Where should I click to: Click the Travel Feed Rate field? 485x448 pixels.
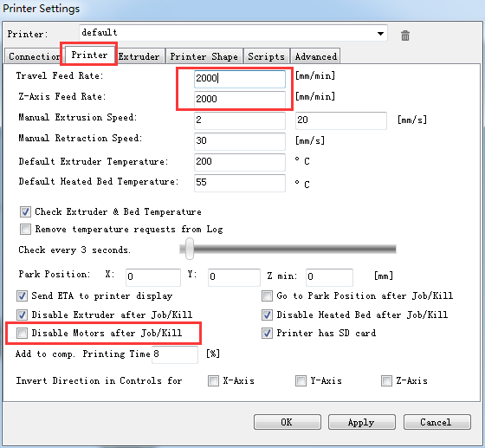click(x=240, y=79)
